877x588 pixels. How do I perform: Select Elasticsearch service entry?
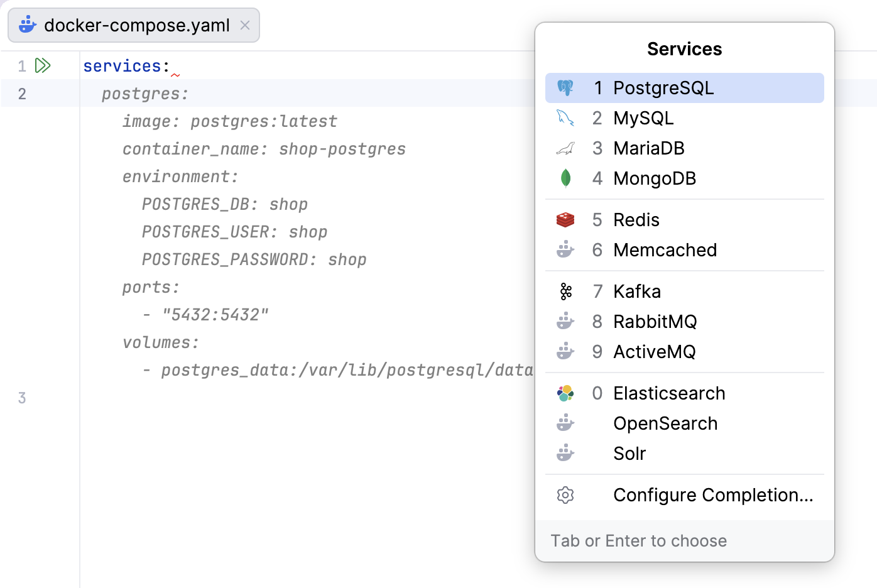(x=685, y=393)
